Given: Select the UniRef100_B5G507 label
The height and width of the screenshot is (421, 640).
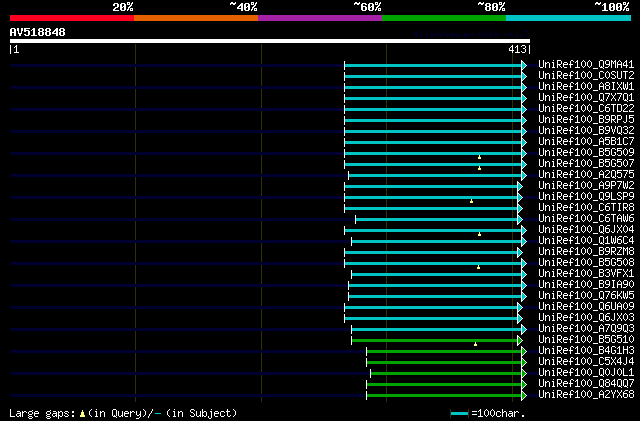Looking at the screenshot, I should coord(586,164).
